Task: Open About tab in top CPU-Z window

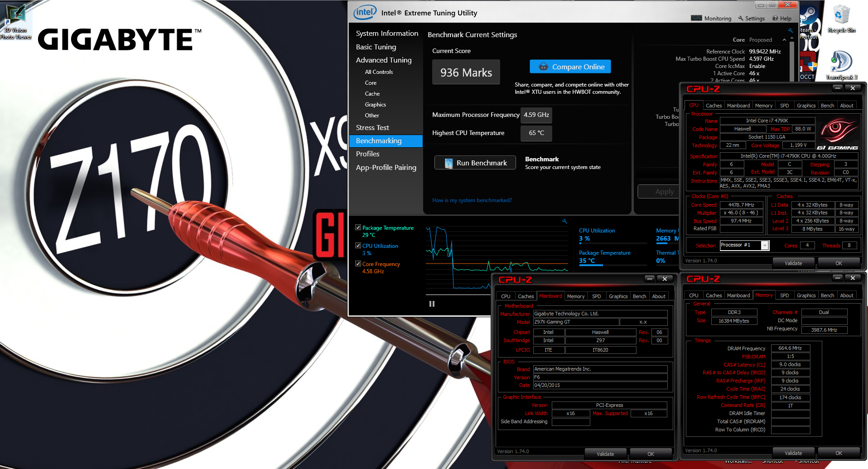Action: [x=847, y=105]
